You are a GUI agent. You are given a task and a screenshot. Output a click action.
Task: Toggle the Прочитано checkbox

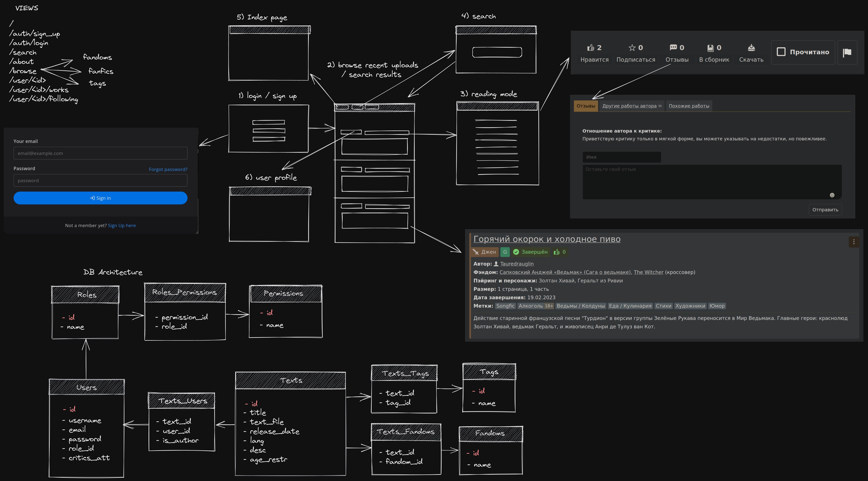(781, 52)
